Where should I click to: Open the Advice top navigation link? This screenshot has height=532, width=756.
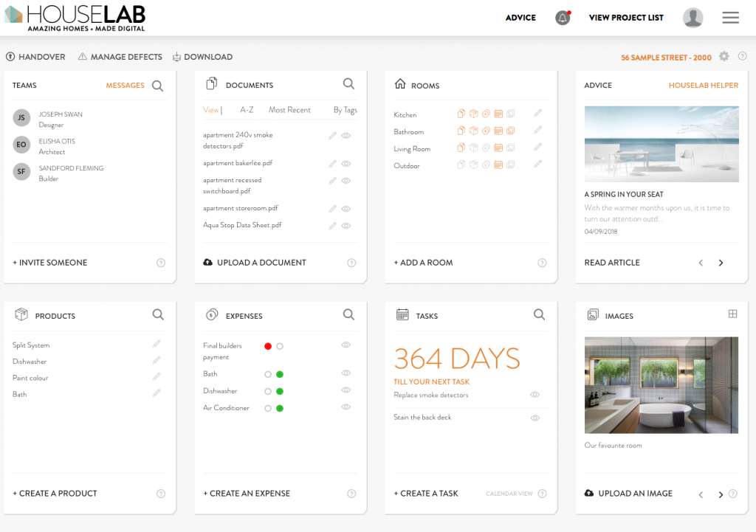tap(520, 18)
